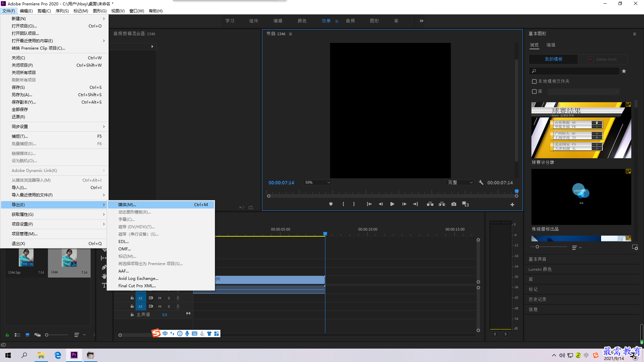This screenshot has width=644, height=362.
Task: Select the Hand tool
Action: click(104, 276)
